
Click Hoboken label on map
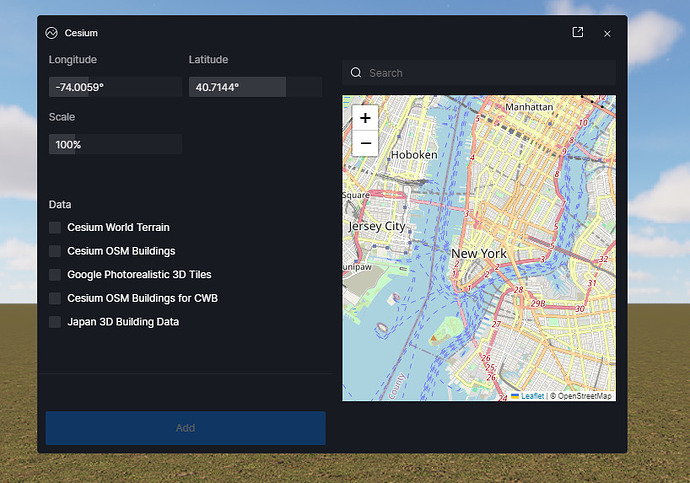414,155
